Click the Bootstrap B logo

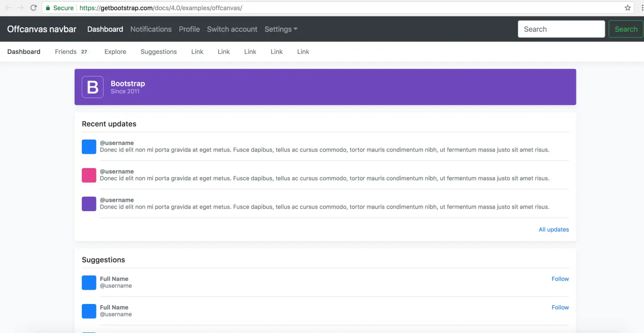click(x=92, y=87)
